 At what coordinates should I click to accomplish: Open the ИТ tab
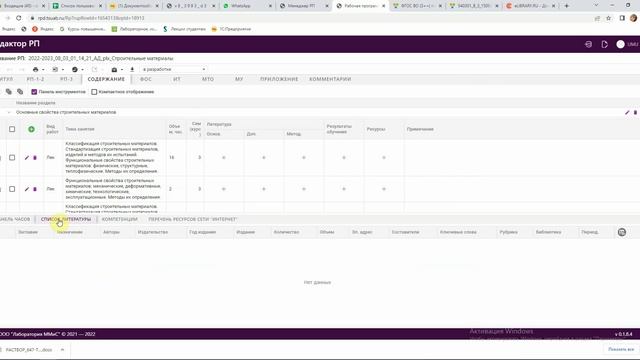pyautogui.click(x=177, y=79)
